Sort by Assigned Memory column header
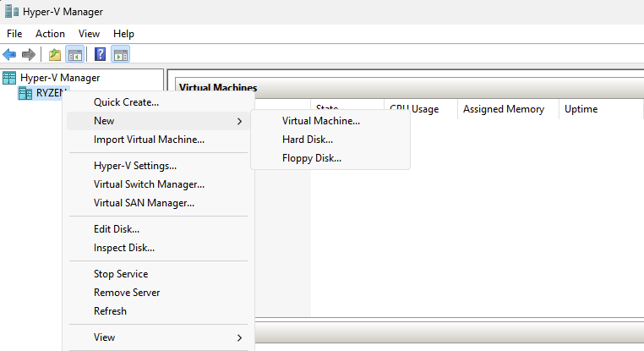 pos(503,109)
